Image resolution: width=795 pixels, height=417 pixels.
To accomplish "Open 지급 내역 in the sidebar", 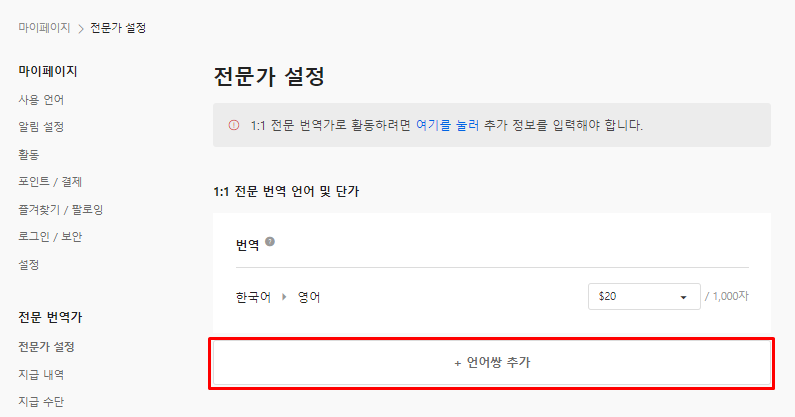I will tap(41, 374).
